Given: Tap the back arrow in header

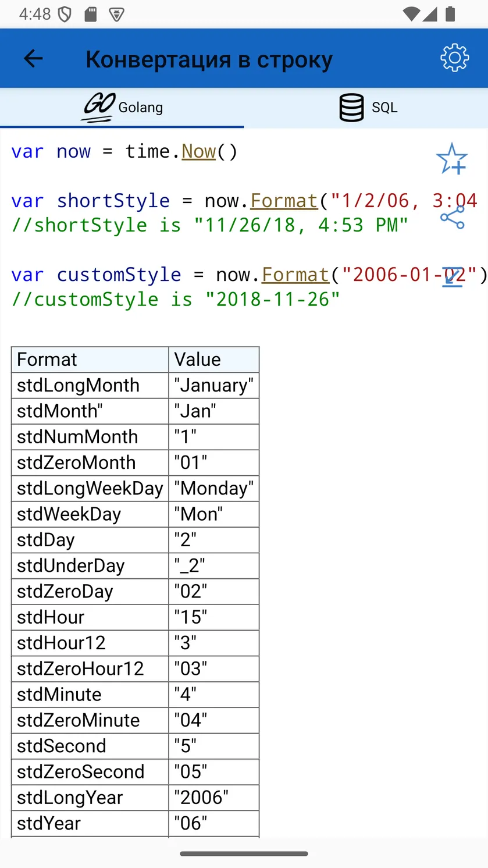Looking at the screenshot, I should tap(33, 58).
